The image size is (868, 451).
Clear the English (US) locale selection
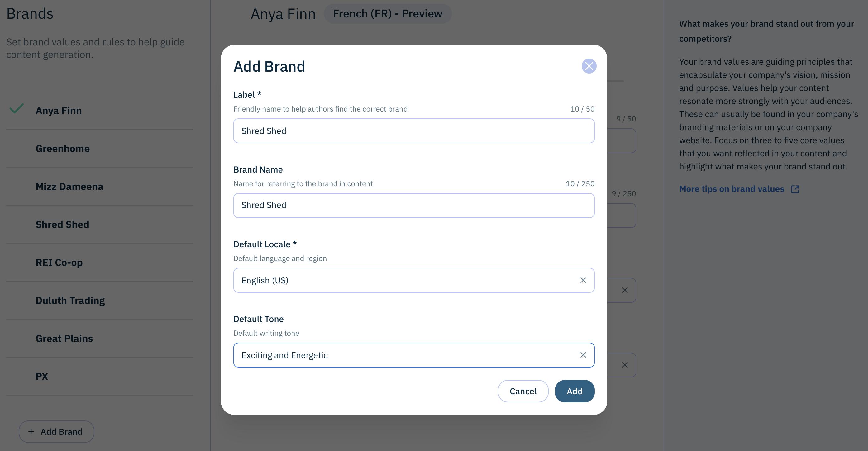(583, 280)
